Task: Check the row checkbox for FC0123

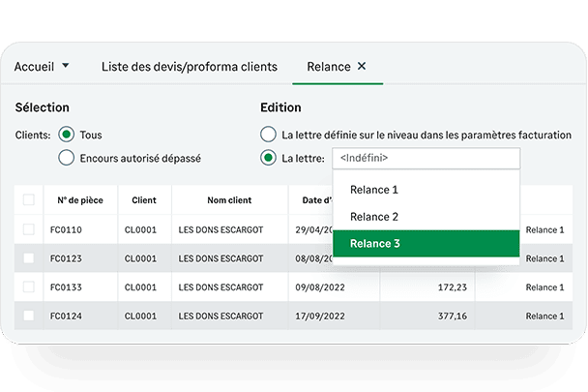Action: (x=29, y=258)
